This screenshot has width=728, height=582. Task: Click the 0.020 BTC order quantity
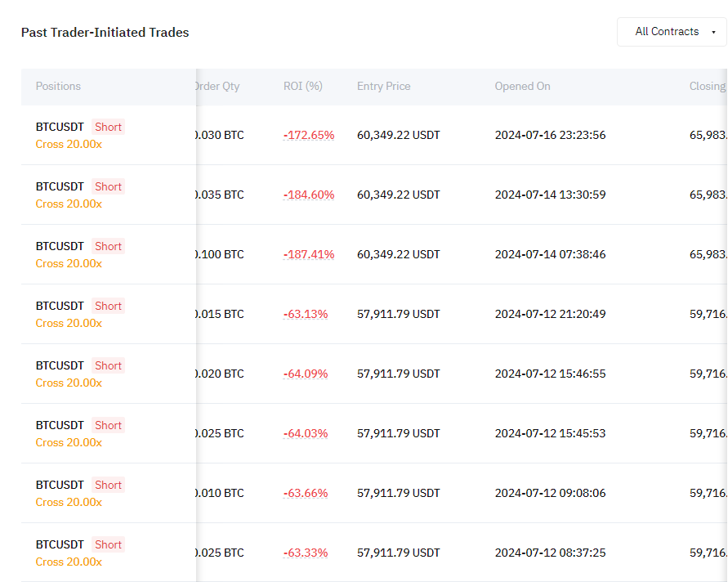[220, 374]
